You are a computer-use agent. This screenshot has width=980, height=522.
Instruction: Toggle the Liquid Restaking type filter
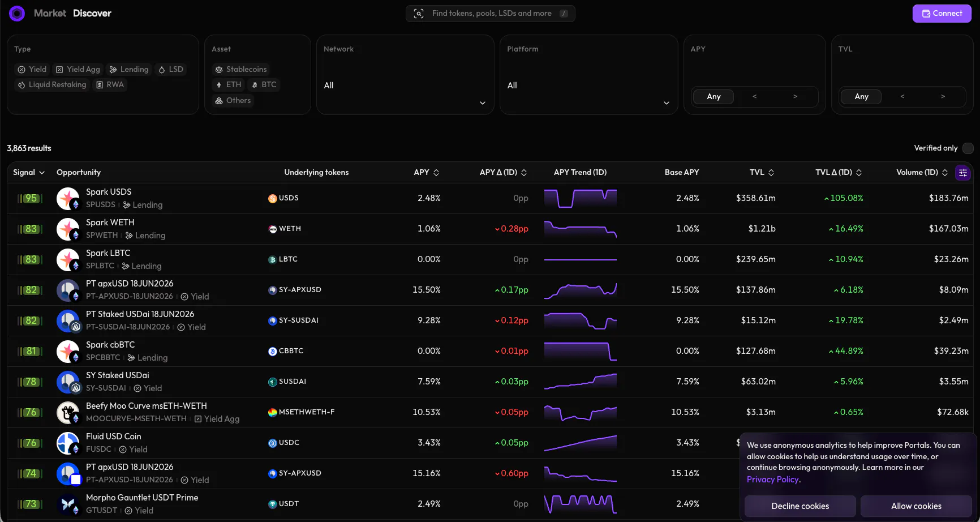tap(51, 84)
